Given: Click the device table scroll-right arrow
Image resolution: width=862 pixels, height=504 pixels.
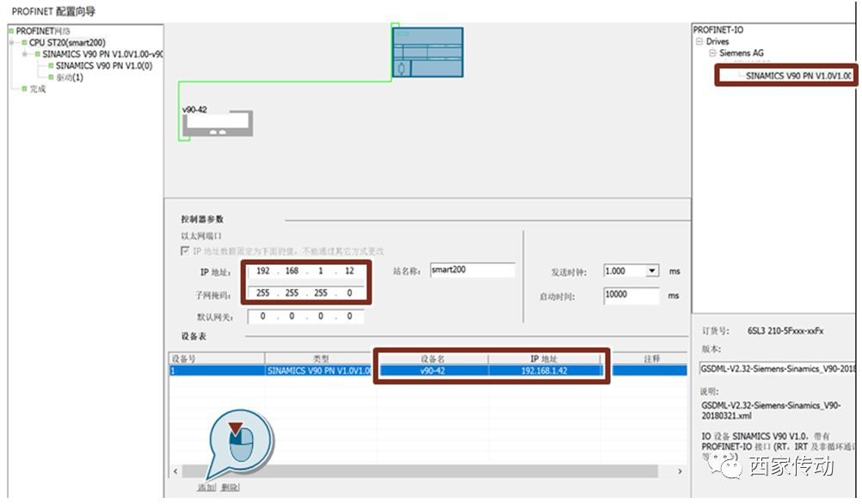Looking at the screenshot, I should (x=680, y=471).
